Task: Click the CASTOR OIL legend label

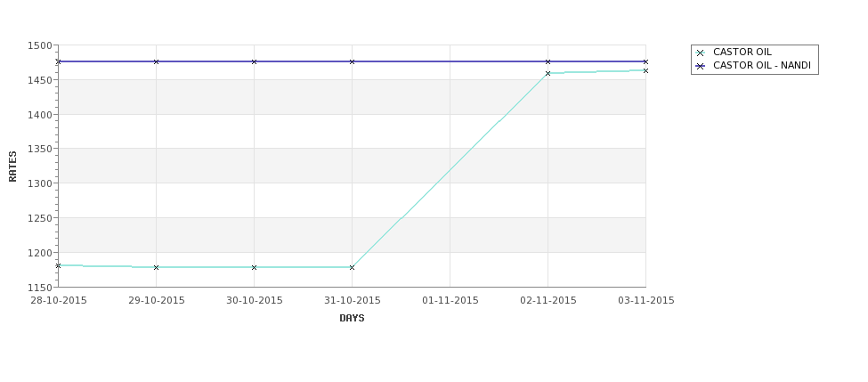Action: click(x=742, y=52)
